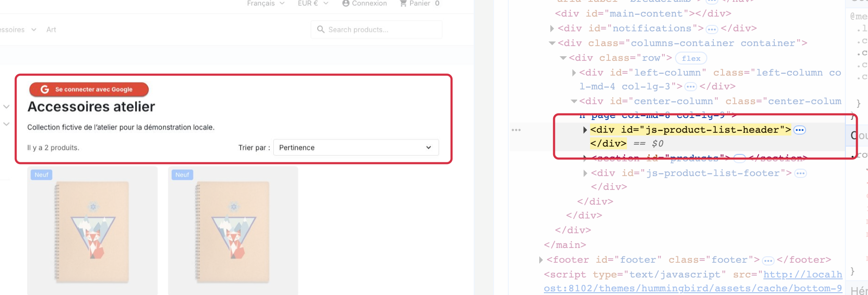Open the Français language selector
Image resolution: width=868 pixels, height=295 pixels.
click(265, 3)
